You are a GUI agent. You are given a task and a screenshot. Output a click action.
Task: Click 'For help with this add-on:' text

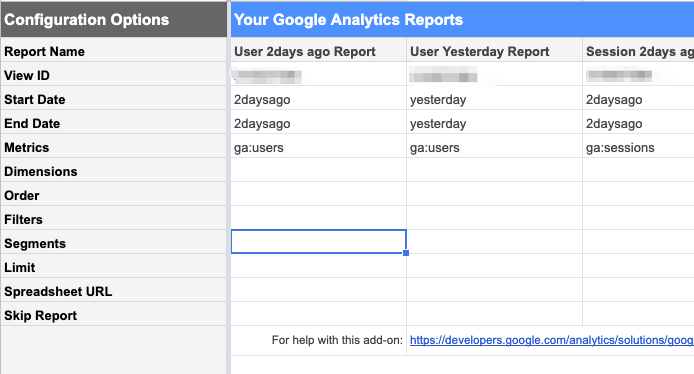[x=337, y=340]
